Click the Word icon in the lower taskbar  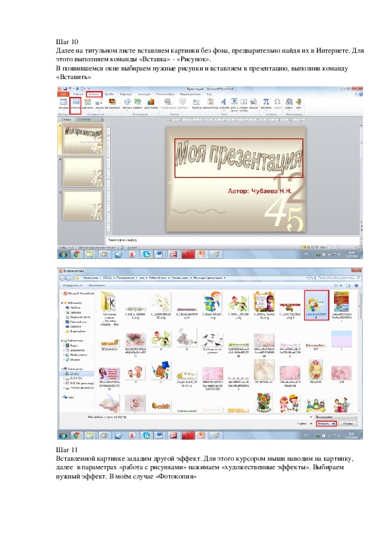[159, 435]
